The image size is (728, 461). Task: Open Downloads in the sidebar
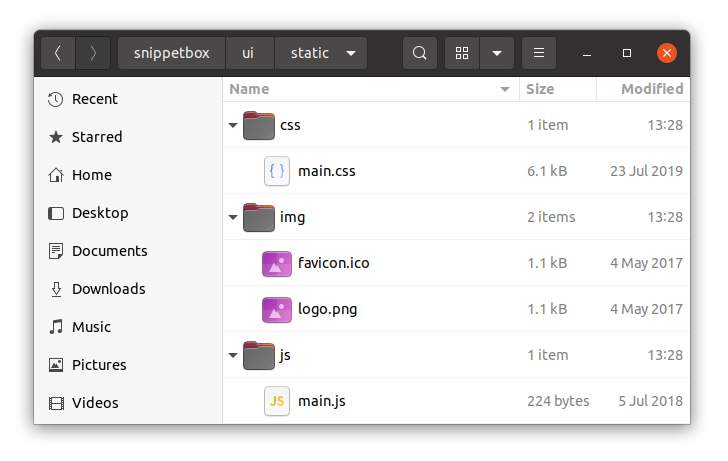point(108,289)
